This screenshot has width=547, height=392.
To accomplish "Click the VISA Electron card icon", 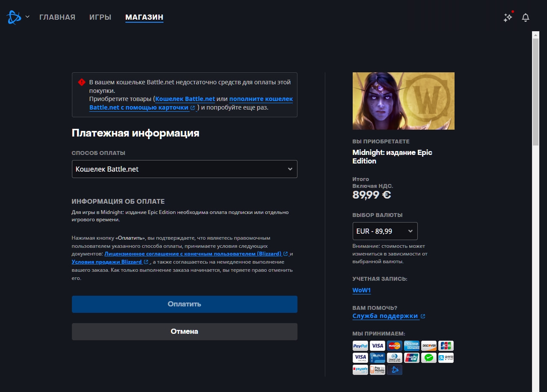I will pyautogui.click(x=360, y=358).
